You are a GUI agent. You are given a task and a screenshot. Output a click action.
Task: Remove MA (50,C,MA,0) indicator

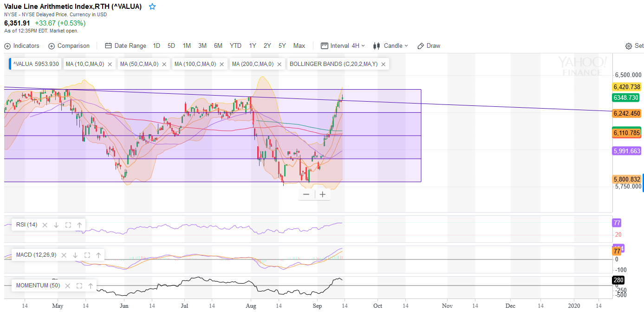click(164, 64)
